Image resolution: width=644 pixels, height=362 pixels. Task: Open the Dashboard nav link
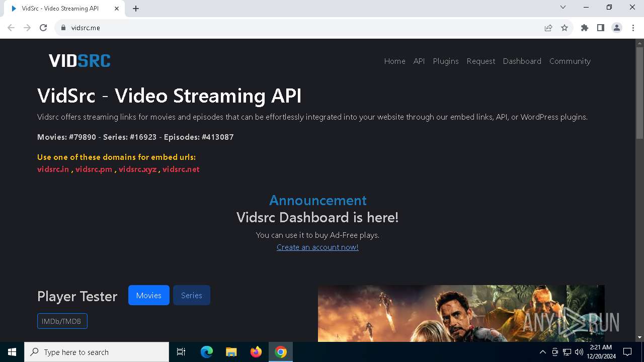click(522, 61)
